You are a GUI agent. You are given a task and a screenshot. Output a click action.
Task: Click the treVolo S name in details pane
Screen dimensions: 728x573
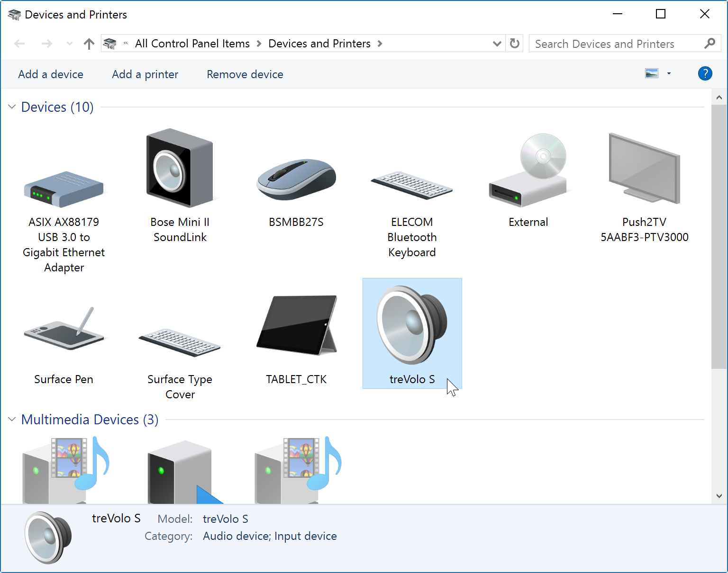[x=116, y=519]
